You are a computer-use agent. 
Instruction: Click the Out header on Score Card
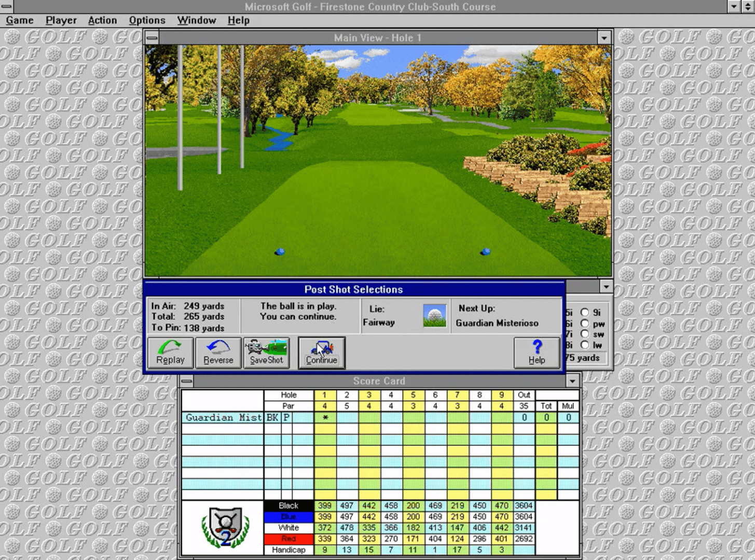pyautogui.click(x=524, y=395)
